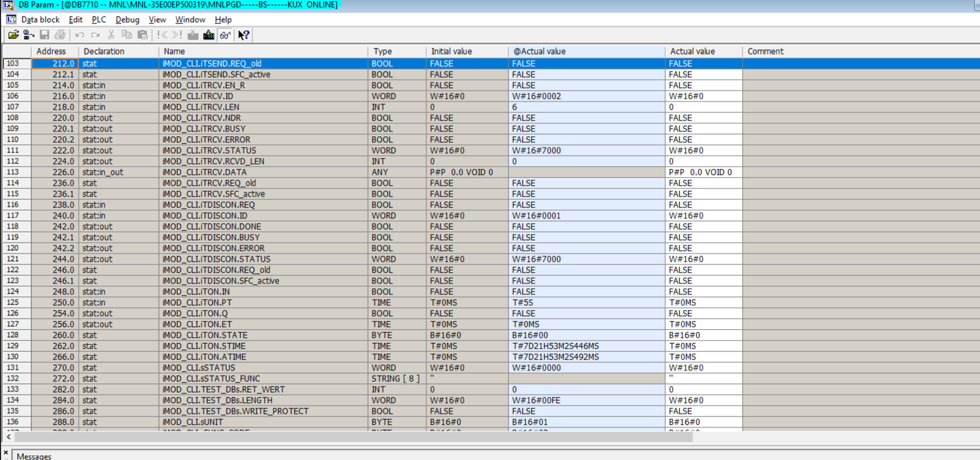The image size is (980, 460).
Task: Click the Open folder toolbar icon
Action: [x=13, y=35]
